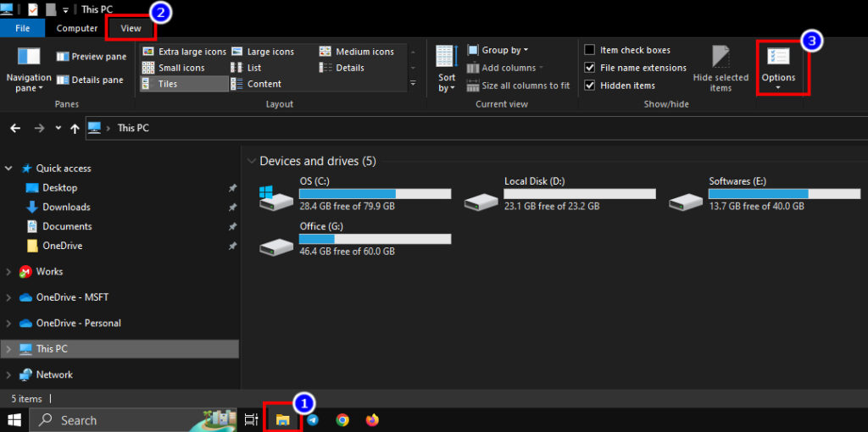Screen dimensions: 868x432
Task: Select the OS (C:) drive icon
Action: click(275, 198)
